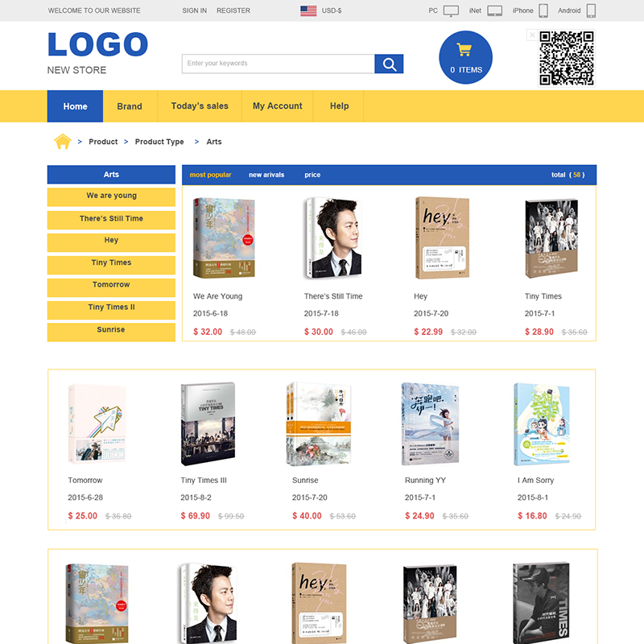Sort the list by price
The width and height of the screenshot is (644, 644).
tap(312, 175)
